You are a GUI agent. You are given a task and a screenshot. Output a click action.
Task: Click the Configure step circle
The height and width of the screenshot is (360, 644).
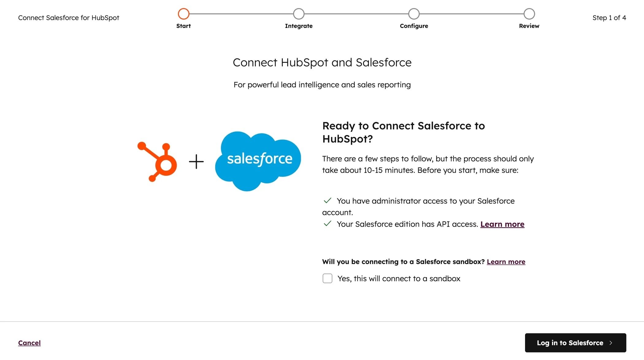point(414,13)
